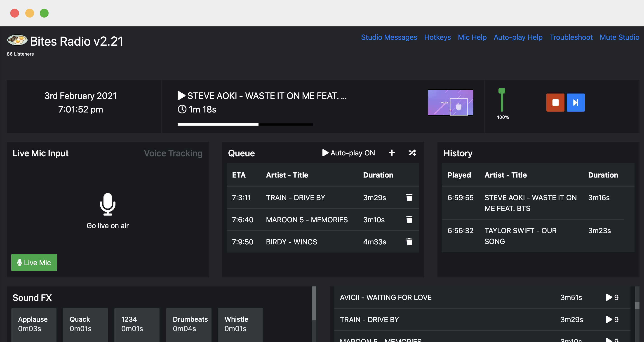Click the track progress bar
644x342 pixels.
point(245,124)
